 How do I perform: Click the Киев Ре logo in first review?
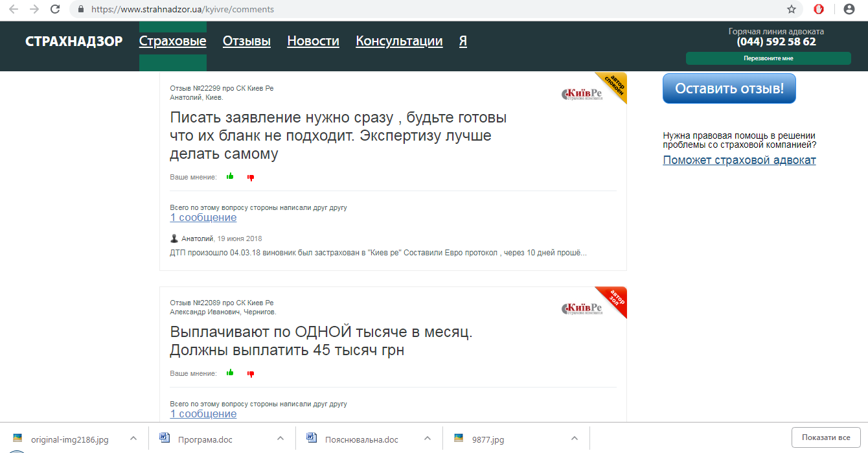[582, 95]
